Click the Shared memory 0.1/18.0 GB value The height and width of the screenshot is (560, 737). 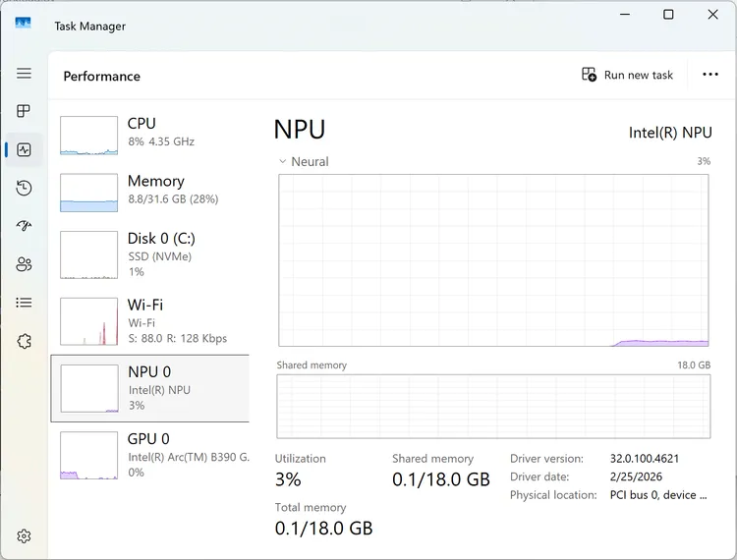point(441,479)
